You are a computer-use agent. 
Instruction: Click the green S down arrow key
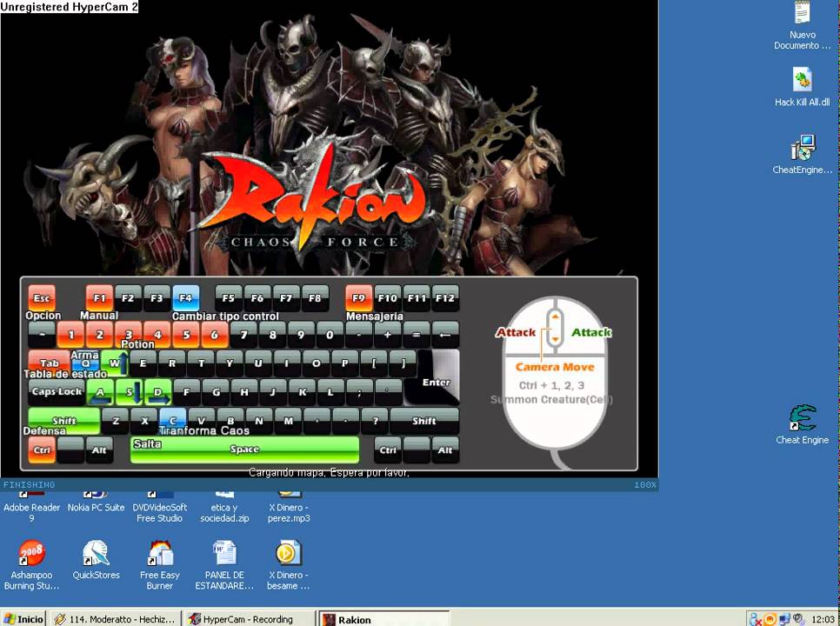pos(129,391)
